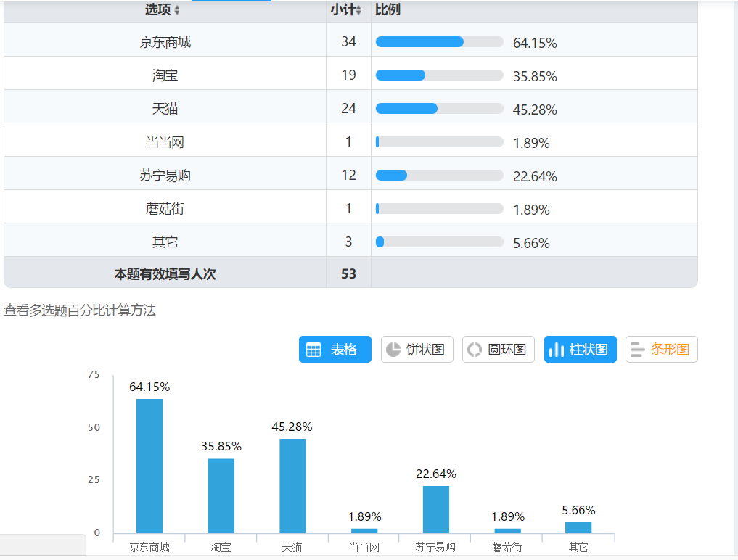738x560 pixels.
Task: Click the 当当网 progress bar in table
Action: pyautogui.click(x=440, y=142)
